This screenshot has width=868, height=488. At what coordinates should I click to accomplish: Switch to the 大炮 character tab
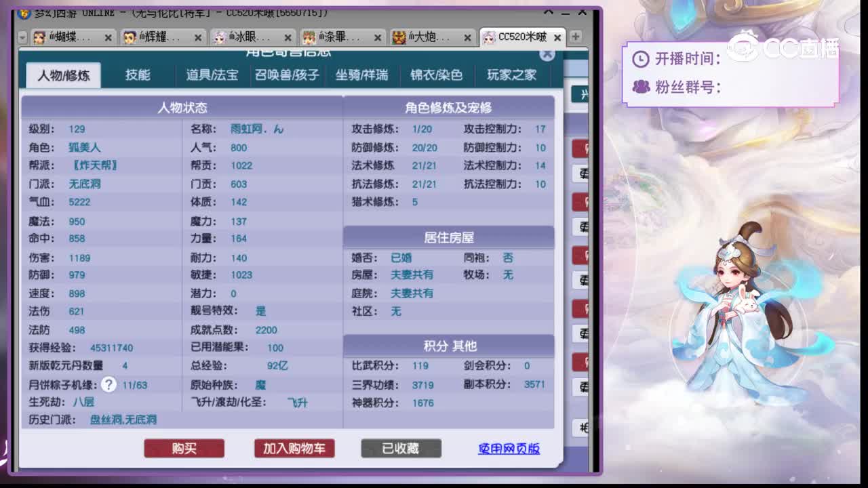[432, 37]
